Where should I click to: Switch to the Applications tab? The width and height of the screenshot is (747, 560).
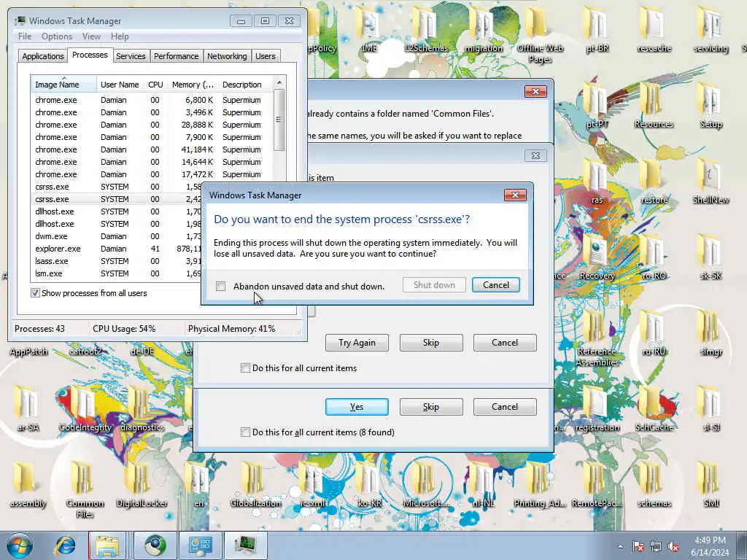(x=43, y=56)
